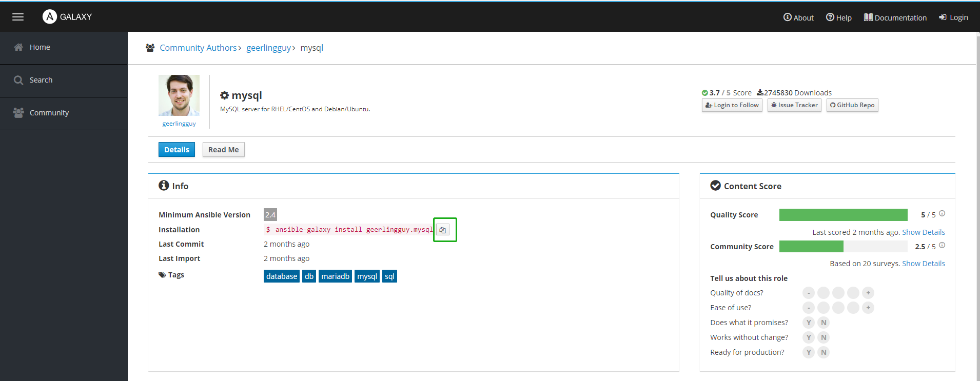The image size is (980, 381).
Task: Click the Ansible Galaxy logo
Action: point(67,17)
